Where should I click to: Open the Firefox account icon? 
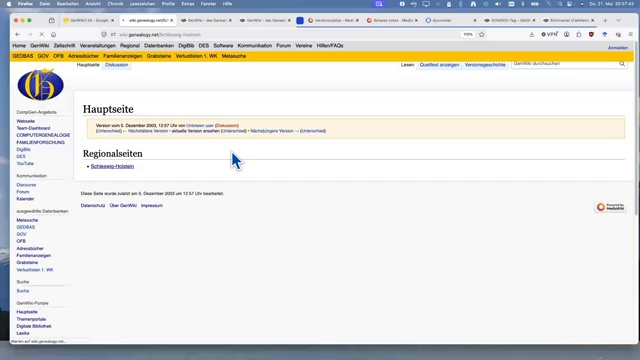567,35
